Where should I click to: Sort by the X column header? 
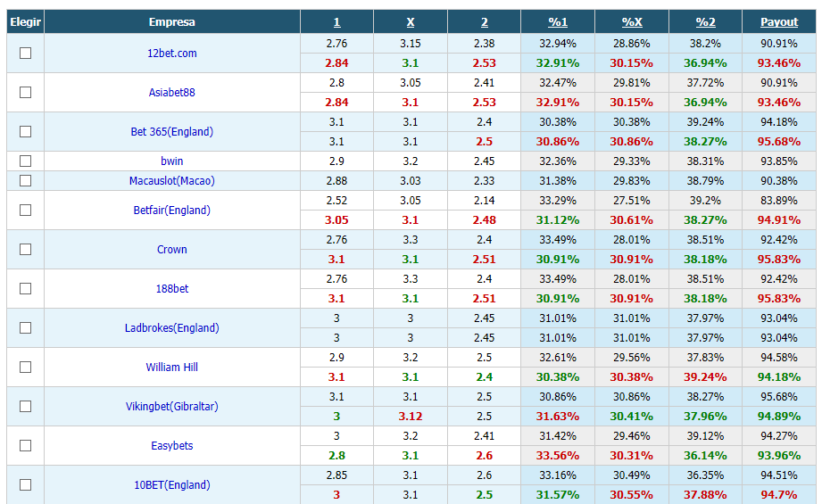pyautogui.click(x=411, y=22)
